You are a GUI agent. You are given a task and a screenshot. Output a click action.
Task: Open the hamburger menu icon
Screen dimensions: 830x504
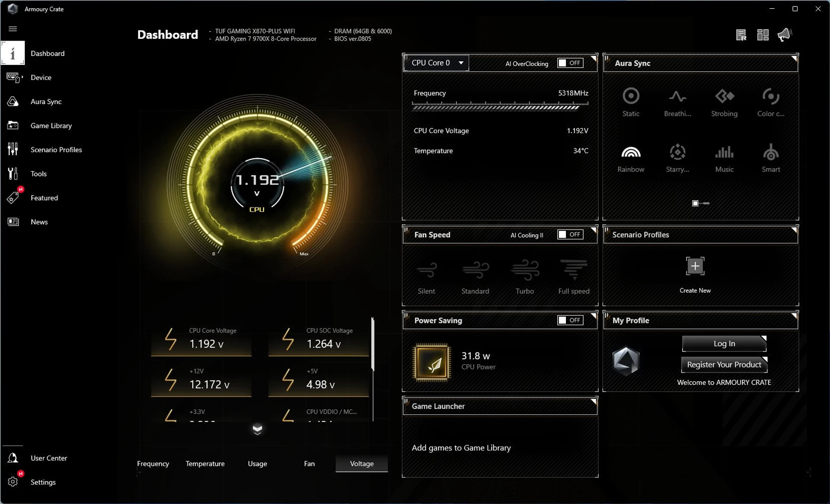(13, 29)
